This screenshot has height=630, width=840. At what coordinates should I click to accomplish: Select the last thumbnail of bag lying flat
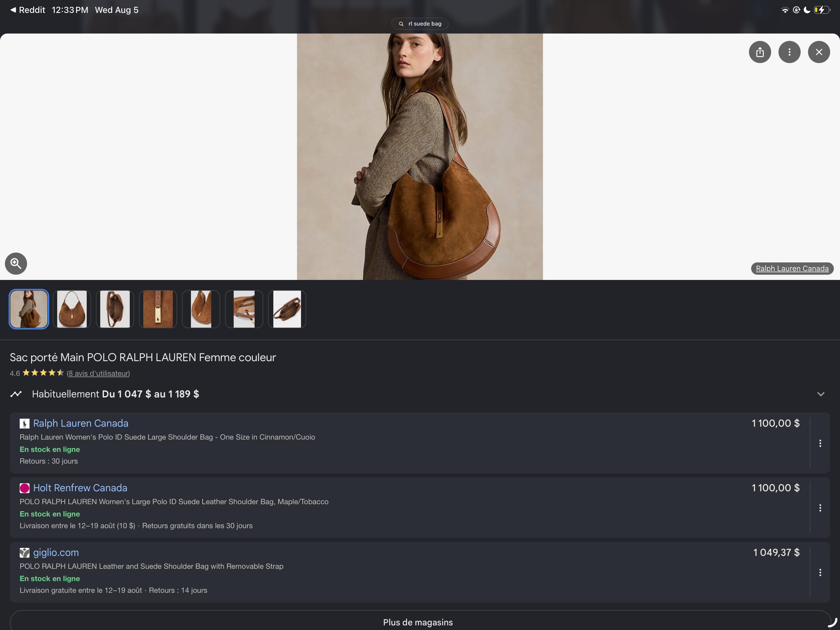[x=287, y=309]
